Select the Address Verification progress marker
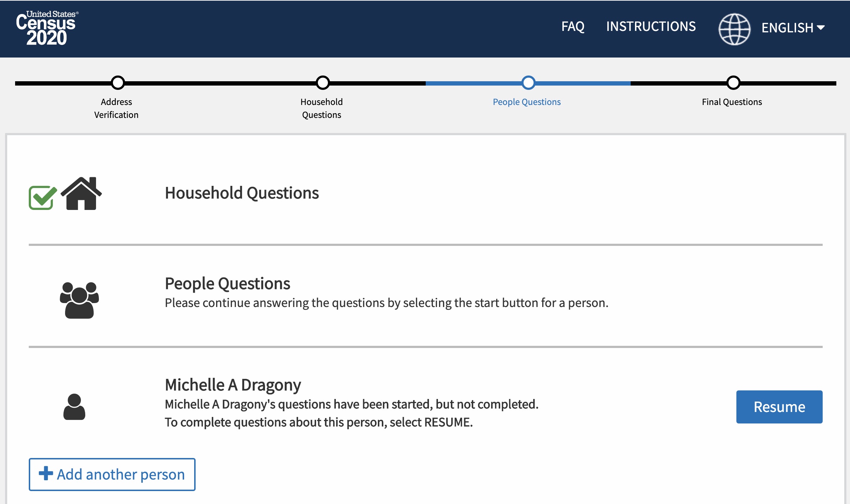850x504 pixels. pyautogui.click(x=118, y=83)
